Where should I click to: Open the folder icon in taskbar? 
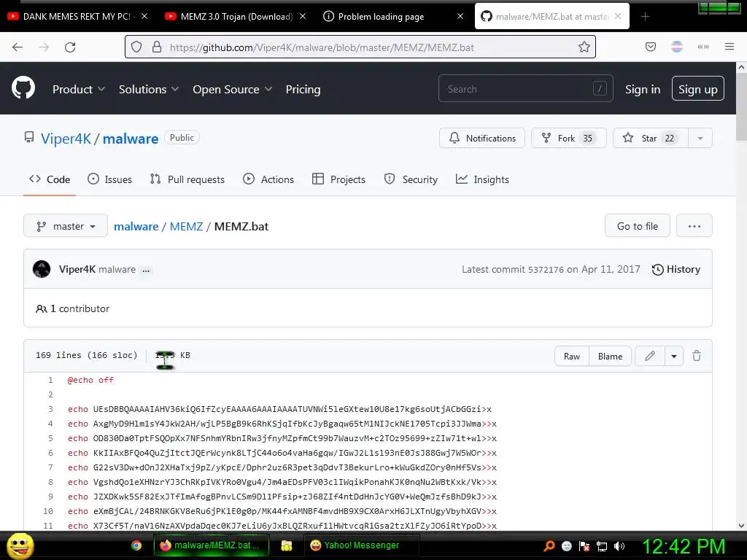[286, 545]
